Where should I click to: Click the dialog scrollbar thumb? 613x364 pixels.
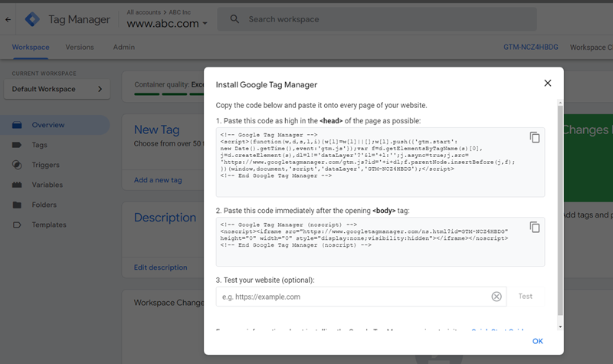click(x=560, y=210)
